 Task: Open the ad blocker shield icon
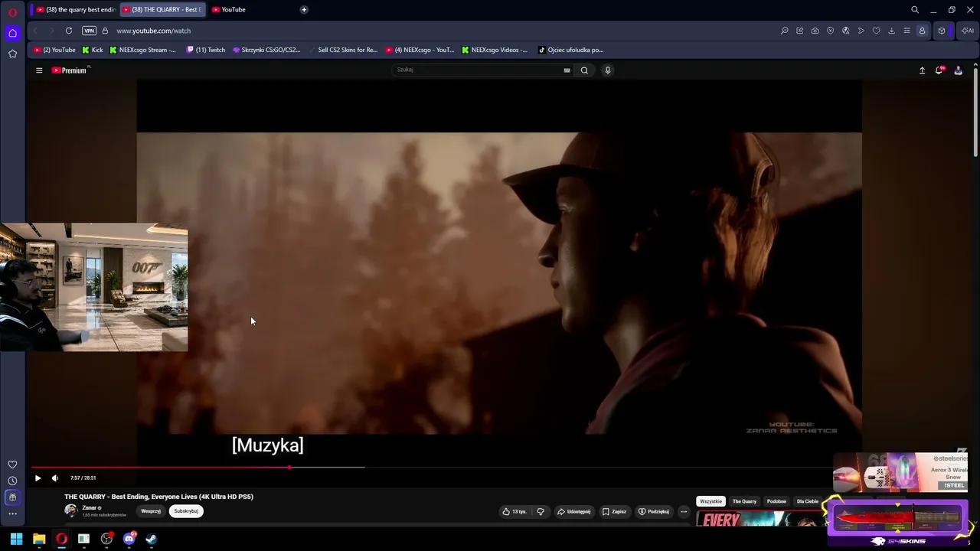tap(831, 31)
